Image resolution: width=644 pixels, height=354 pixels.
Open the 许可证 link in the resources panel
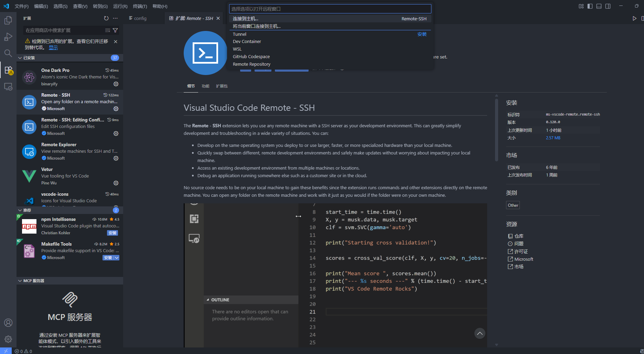[520, 251]
